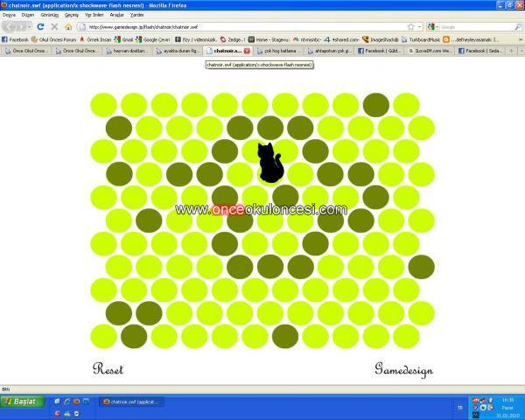Click the only dark circle in the top row

[x=376, y=105]
